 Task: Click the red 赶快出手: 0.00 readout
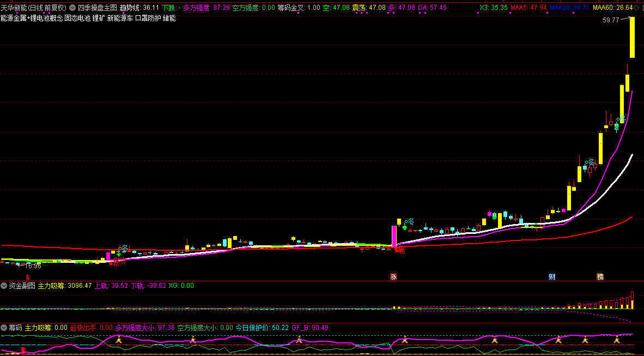click(91, 328)
